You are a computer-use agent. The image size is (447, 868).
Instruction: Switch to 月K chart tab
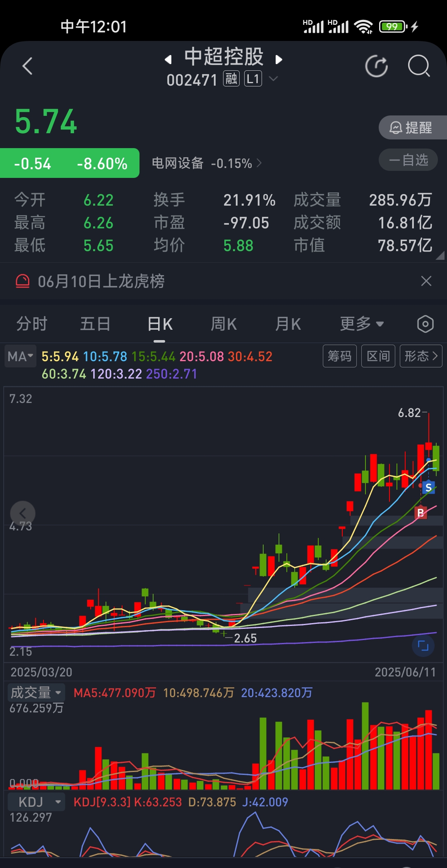(288, 324)
